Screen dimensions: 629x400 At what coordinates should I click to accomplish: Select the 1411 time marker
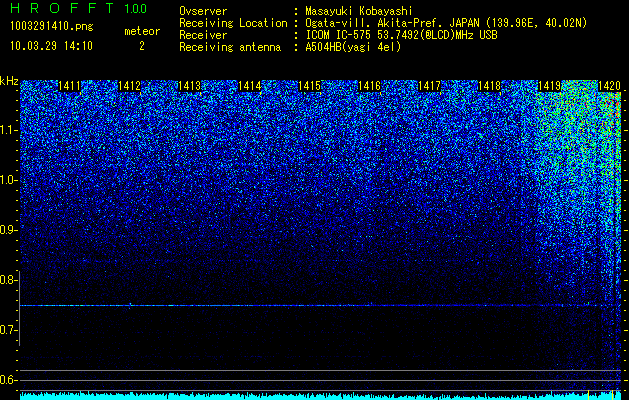(69, 86)
